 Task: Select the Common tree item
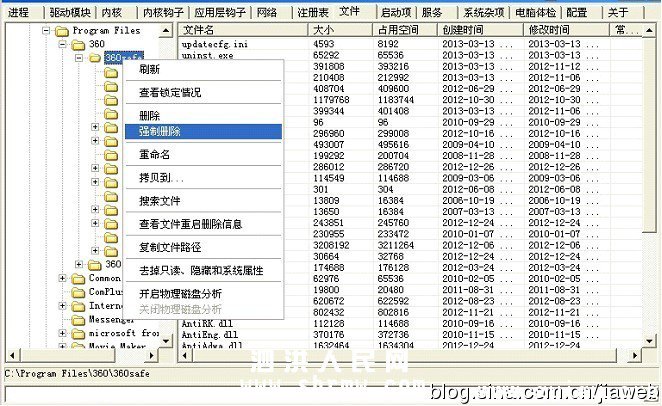105,279
